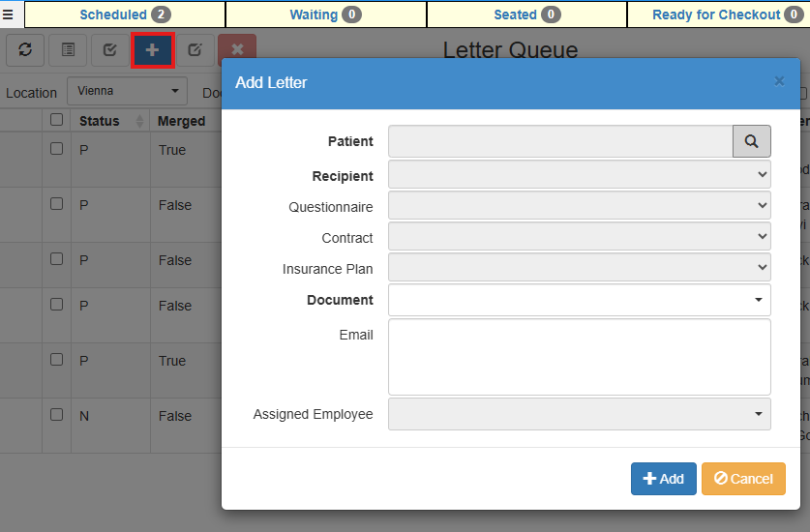Sort the table by Status column
This screenshot has width=810, height=532.
(x=100, y=121)
